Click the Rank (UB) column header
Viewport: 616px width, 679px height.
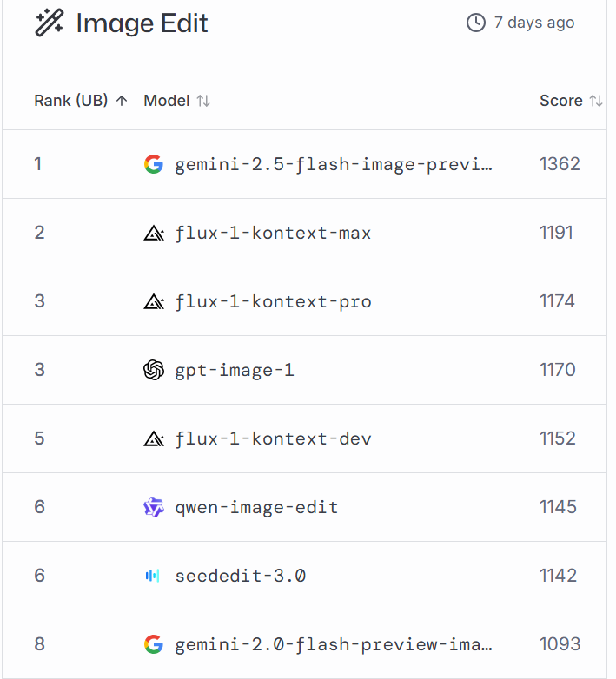click(x=71, y=101)
